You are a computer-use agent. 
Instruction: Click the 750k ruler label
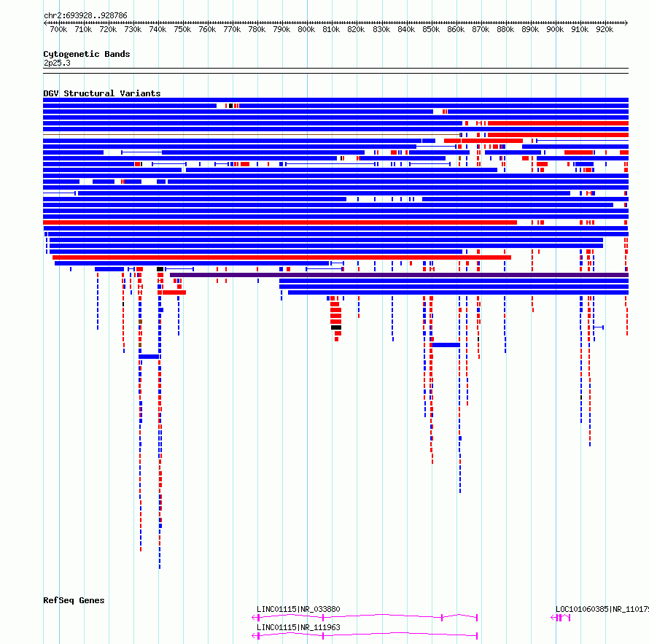pyautogui.click(x=182, y=29)
